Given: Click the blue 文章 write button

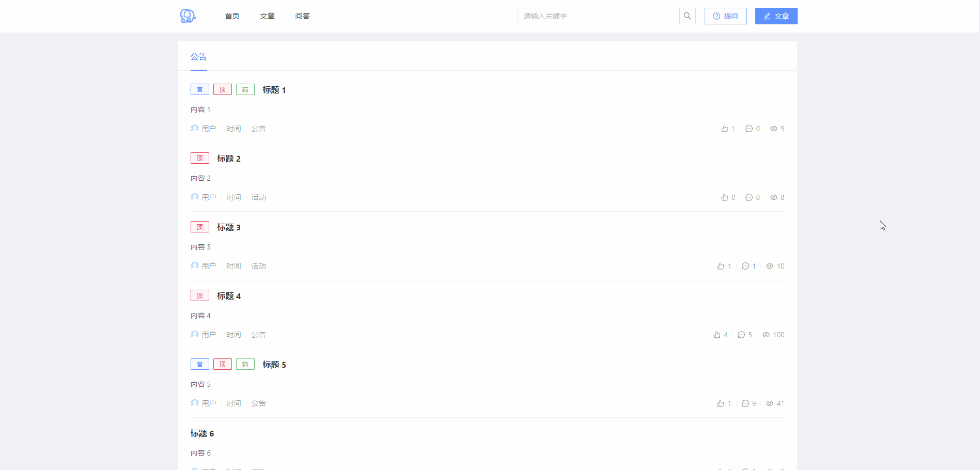Looking at the screenshot, I should point(776,16).
